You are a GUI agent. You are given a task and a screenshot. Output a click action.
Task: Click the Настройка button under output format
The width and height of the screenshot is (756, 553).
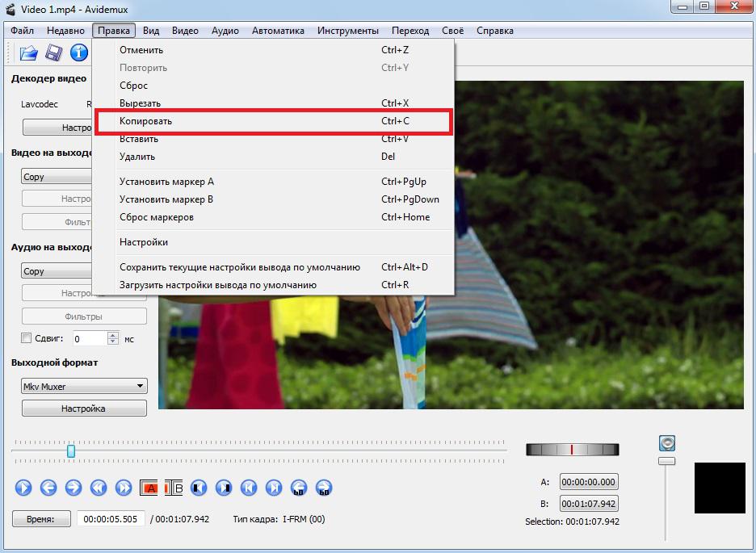click(x=84, y=408)
